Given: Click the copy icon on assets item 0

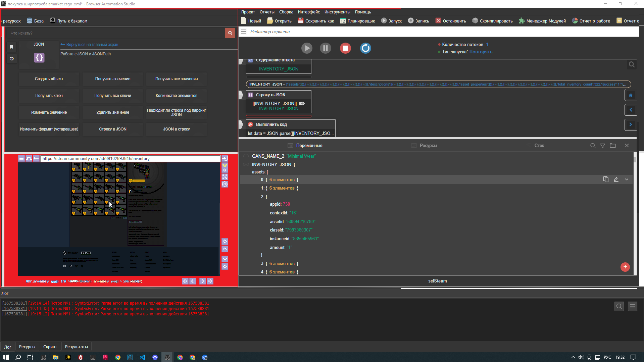Looking at the screenshot, I should point(606,179).
